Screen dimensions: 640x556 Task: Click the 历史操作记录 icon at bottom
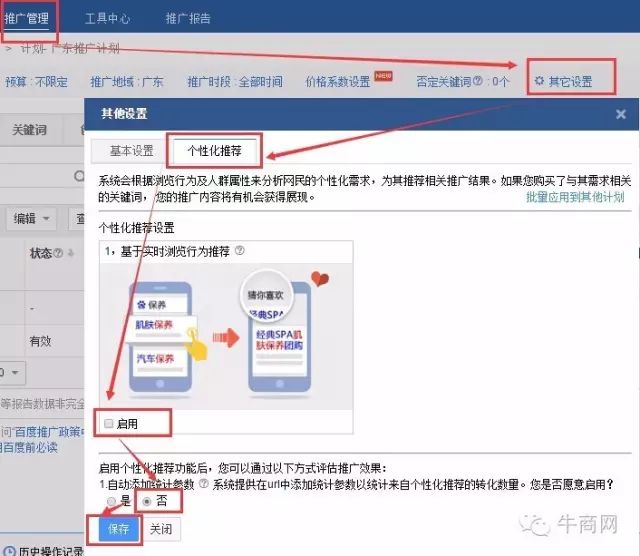[x=10, y=551]
